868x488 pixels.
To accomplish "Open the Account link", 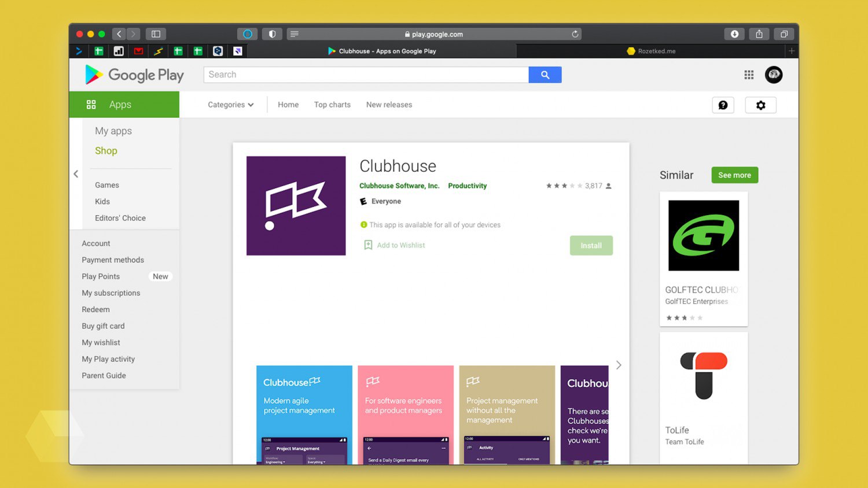I will [x=96, y=243].
